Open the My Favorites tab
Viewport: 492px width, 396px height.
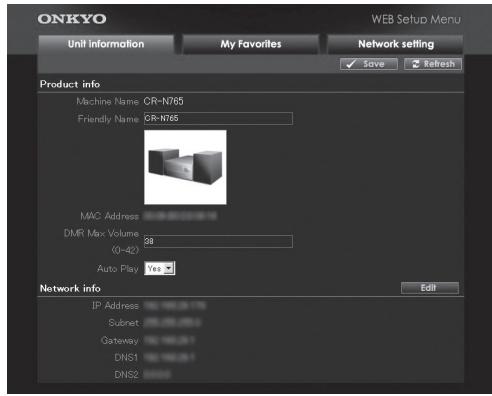[251, 44]
